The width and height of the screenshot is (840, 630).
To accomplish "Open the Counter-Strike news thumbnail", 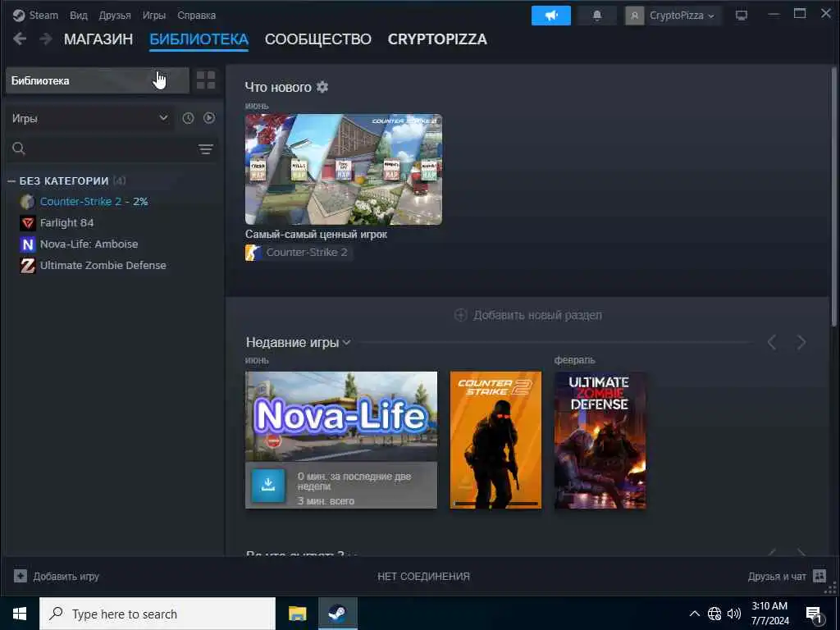I will [344, 169].
